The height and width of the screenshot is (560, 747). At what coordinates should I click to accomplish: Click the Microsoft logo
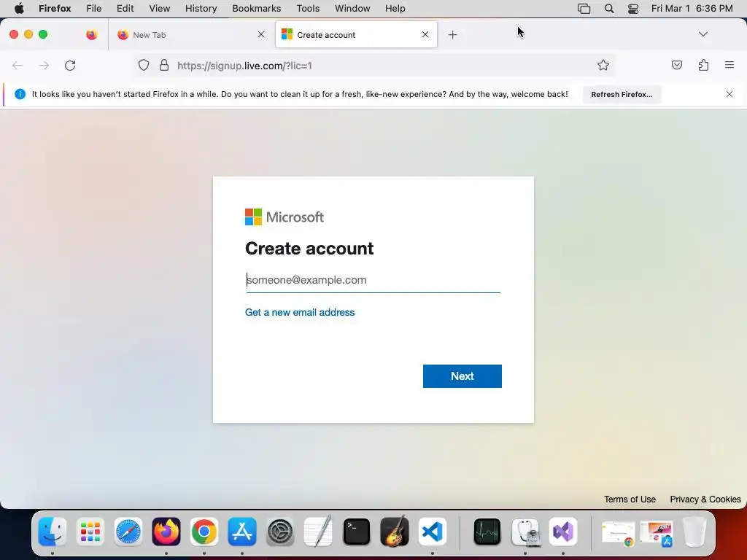(x=285, y=217)
